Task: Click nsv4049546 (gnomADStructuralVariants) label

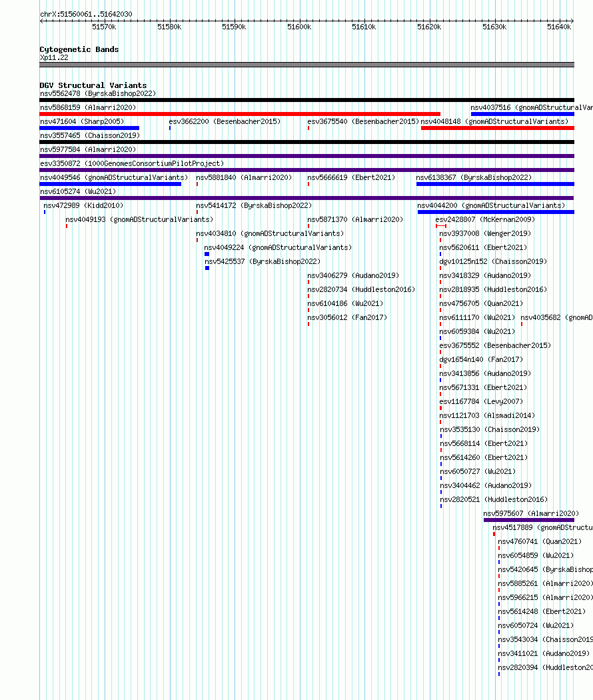Action: coord(114,178)
